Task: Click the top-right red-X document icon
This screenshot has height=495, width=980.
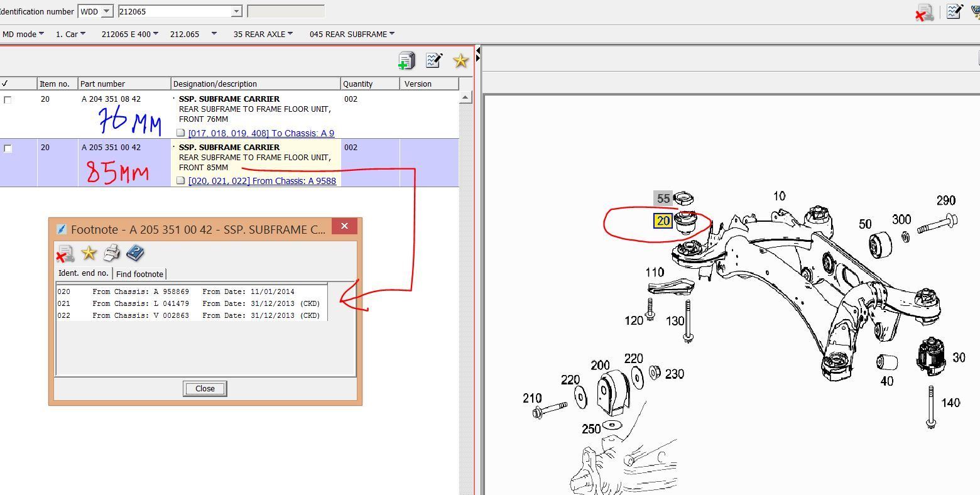Action: pyautogui.click(x=924, y=13)
